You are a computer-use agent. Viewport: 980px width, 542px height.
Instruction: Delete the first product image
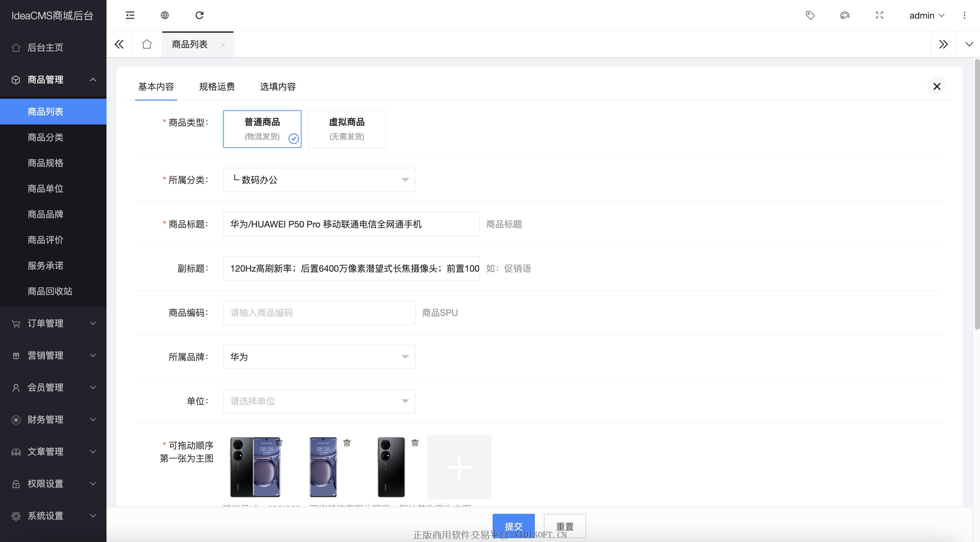click(x=279, y=443)
